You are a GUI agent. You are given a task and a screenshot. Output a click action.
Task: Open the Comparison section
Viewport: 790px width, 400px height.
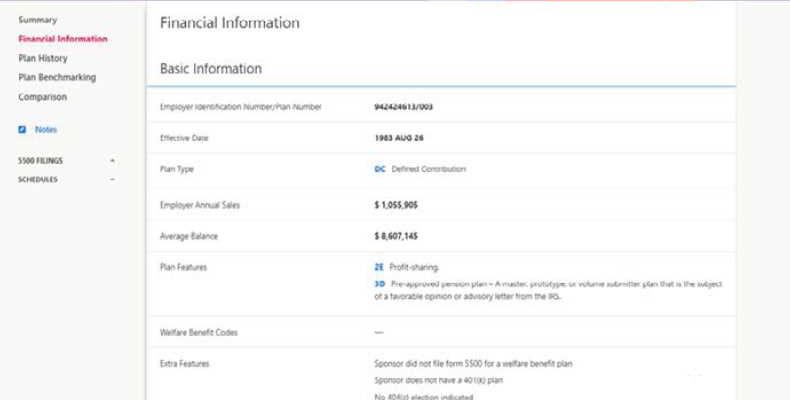click(x=42, y=97)
